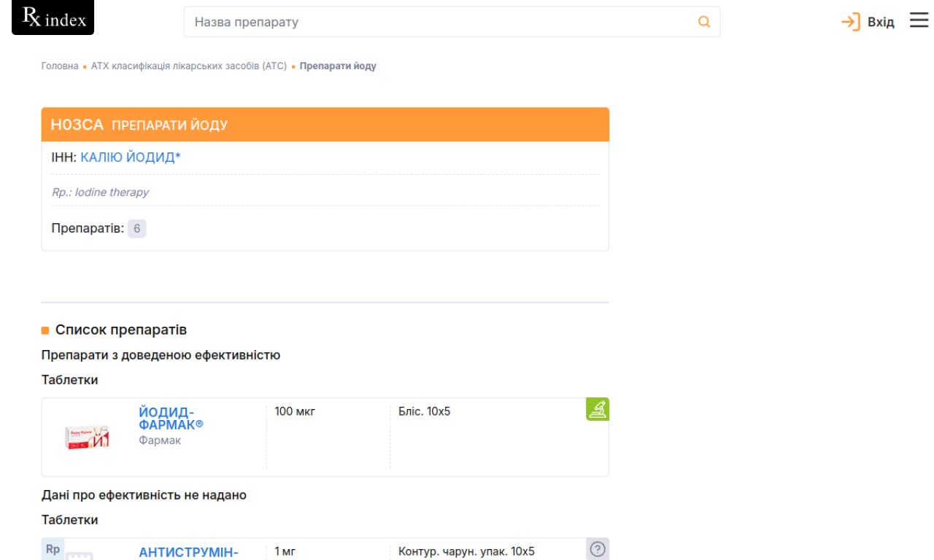This screenshot has width=934, height=560.
Task: Click the drug count badge 6
Action: [136, 228]
